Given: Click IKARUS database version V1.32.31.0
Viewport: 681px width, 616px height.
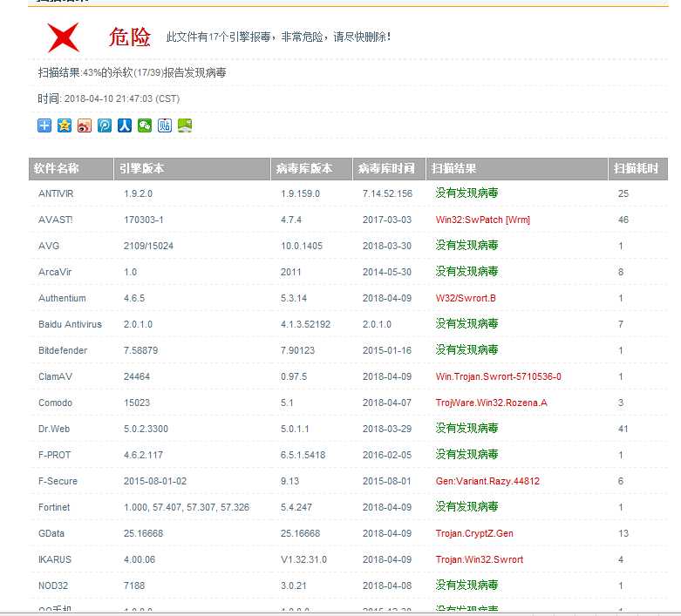Looking at the screenshot, I should click(x=303, y=559).
